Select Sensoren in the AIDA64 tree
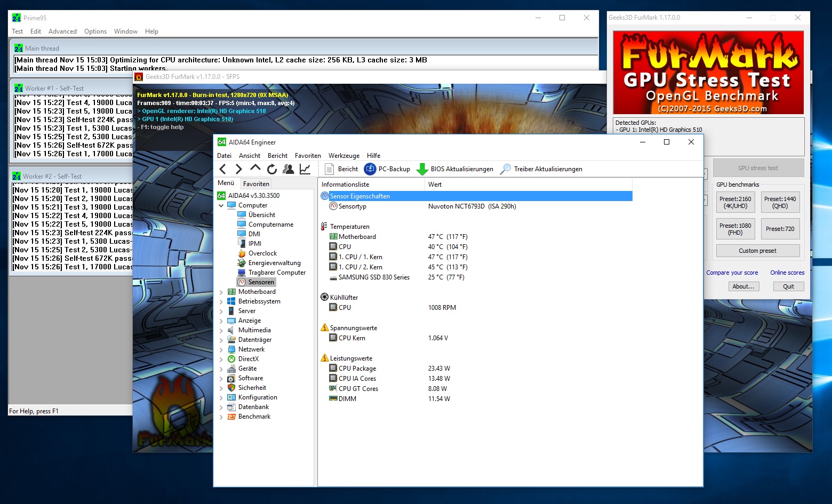 coord(261,282)
